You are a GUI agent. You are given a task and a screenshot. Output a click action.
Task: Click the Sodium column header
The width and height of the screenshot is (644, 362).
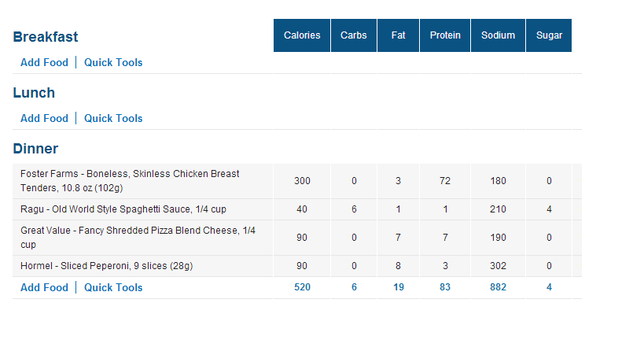(498, 35)
